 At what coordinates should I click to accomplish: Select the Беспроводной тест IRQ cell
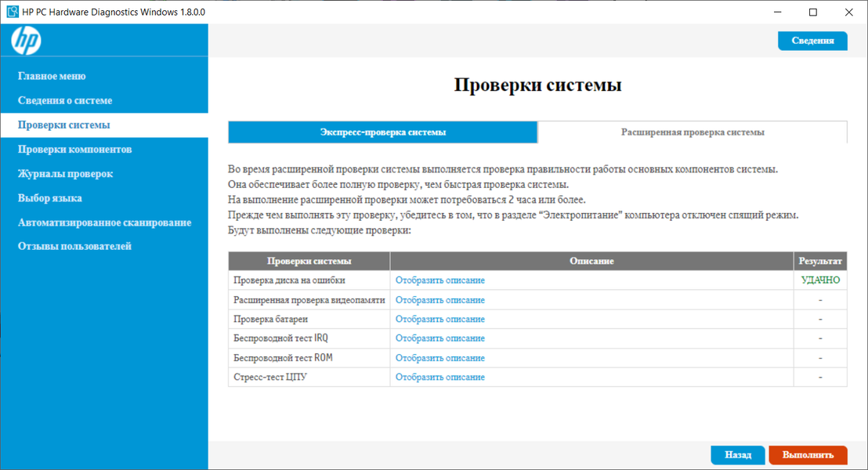point(309,338)
